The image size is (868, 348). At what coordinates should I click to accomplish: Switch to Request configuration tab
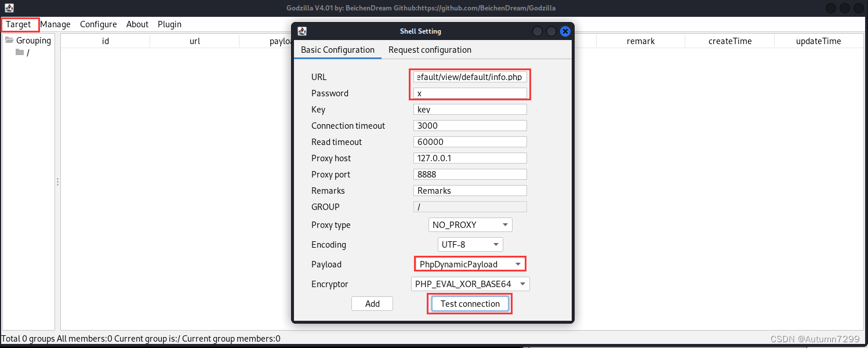tap(430, 50)
